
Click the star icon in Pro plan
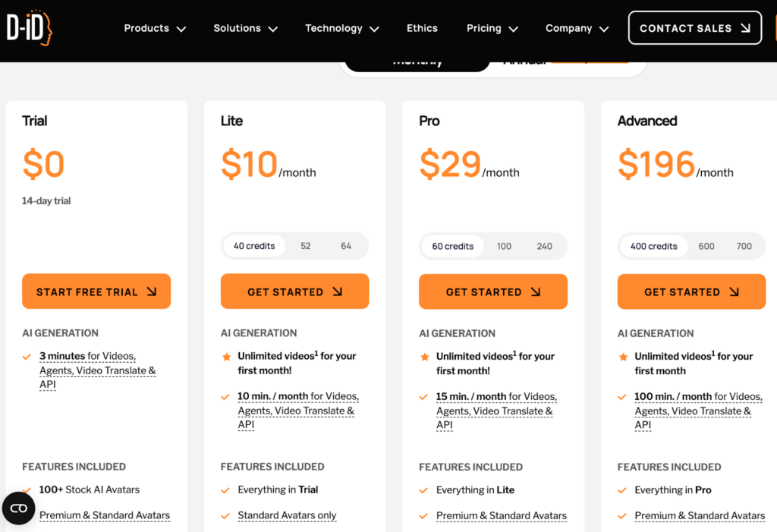(x=425, y=357)
